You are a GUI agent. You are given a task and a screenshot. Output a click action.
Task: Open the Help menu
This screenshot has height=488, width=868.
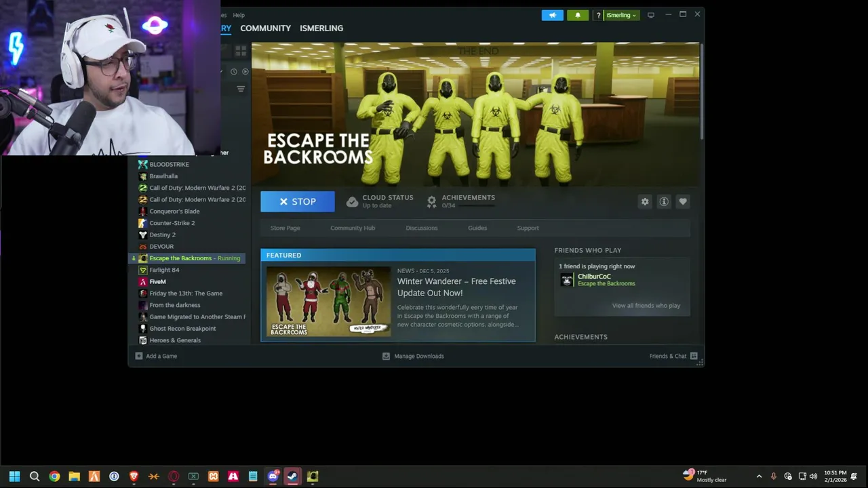pyautogui.click(x=239, y=15)
